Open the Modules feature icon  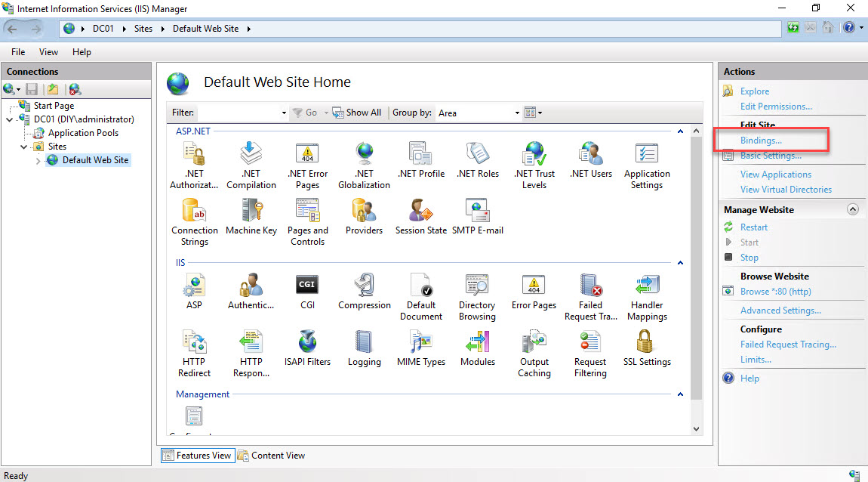tap(478, 348)
